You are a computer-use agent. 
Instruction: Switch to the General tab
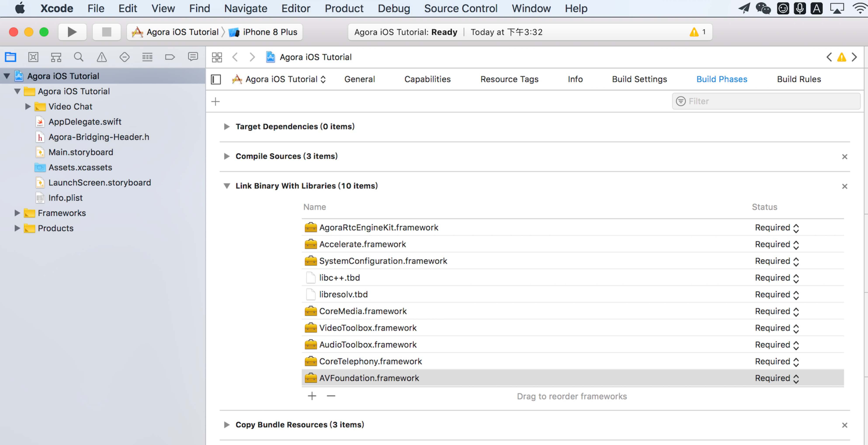359,79
